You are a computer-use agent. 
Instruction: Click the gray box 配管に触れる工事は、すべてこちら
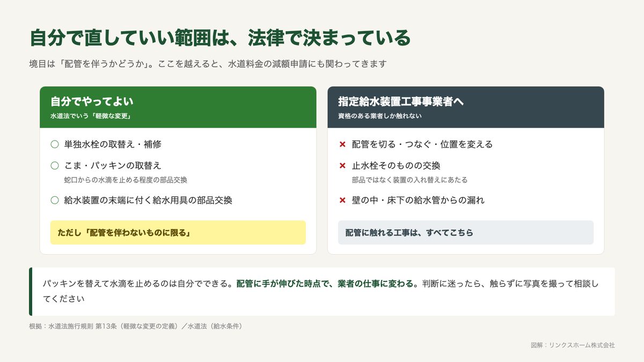coord(466,233)
